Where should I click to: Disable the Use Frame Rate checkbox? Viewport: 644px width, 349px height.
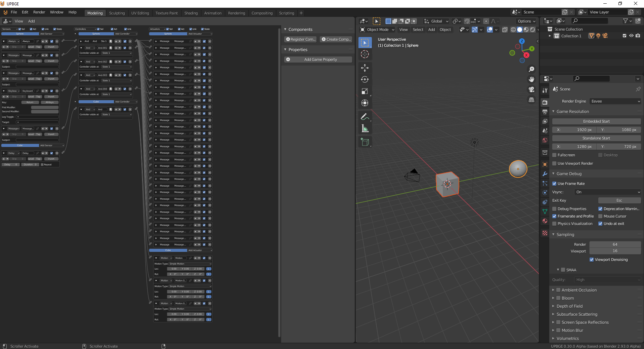pos(554,184)
